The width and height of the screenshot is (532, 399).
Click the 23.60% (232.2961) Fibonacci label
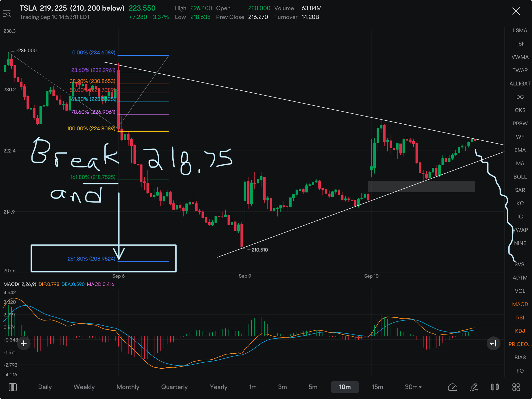[x=93, y=70]
